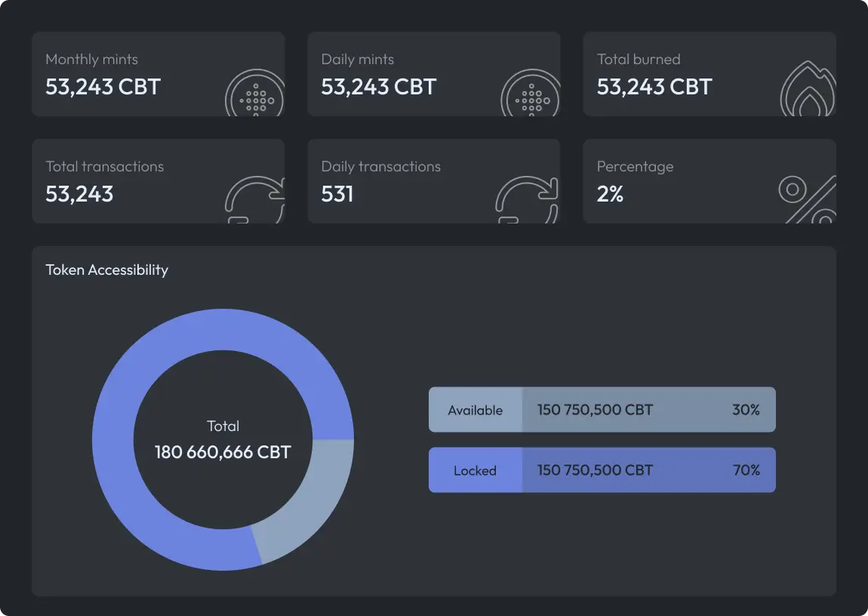Image resolution: width=868 pixels, height=616 pixels.
Task: Click the refresh arrows icon in Total transactions card
Action: 255,200
